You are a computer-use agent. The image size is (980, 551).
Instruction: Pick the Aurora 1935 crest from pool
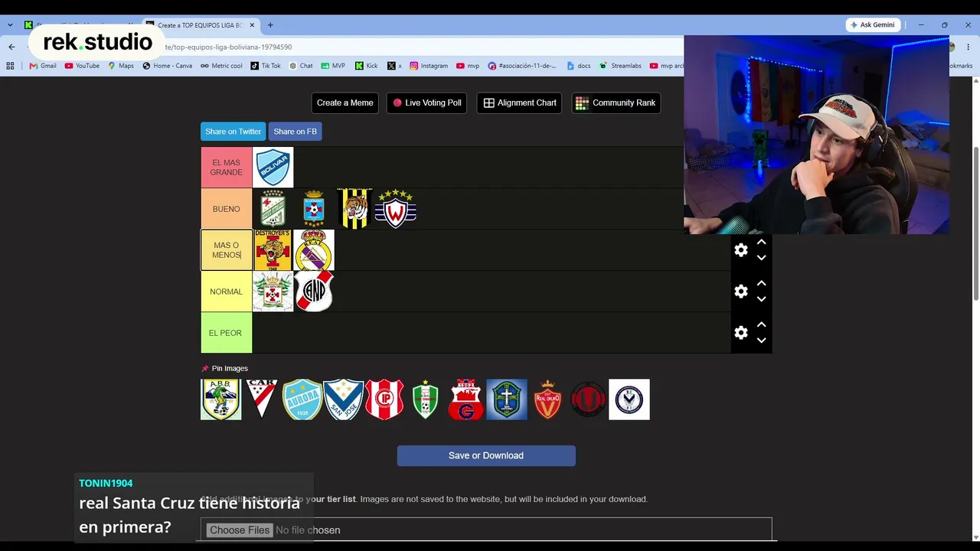click(302, 399)
